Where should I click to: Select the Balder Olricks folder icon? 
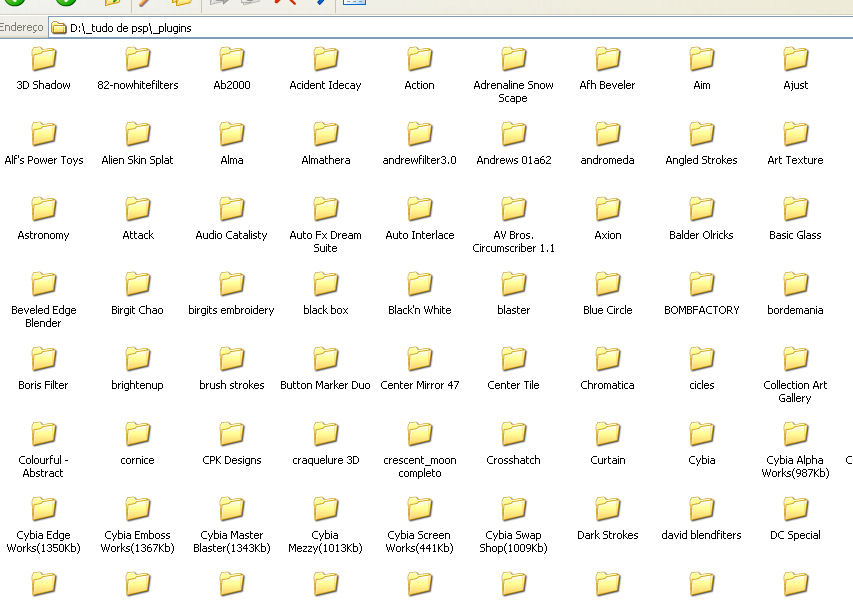point(702,209)
